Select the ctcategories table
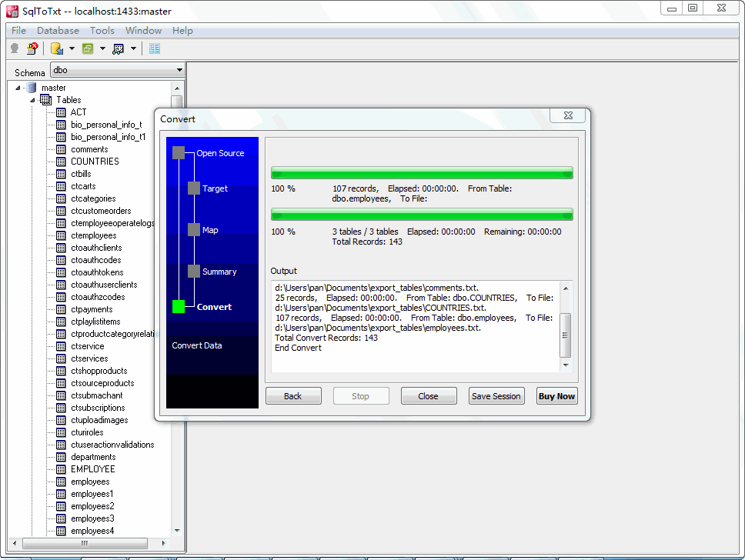The height and width of the screenshot is (560, 745). pos(93,198)
